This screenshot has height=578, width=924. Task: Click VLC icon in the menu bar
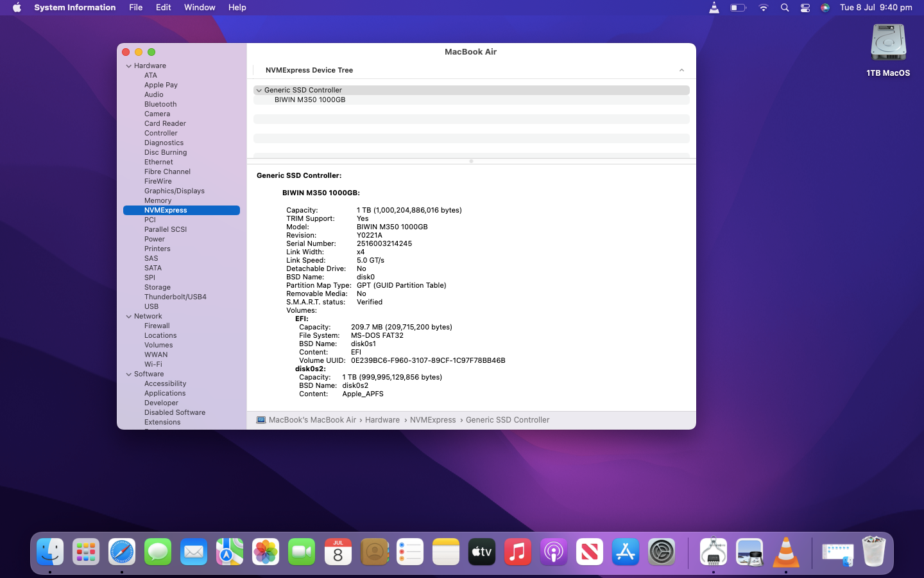(x=714, y=8)
